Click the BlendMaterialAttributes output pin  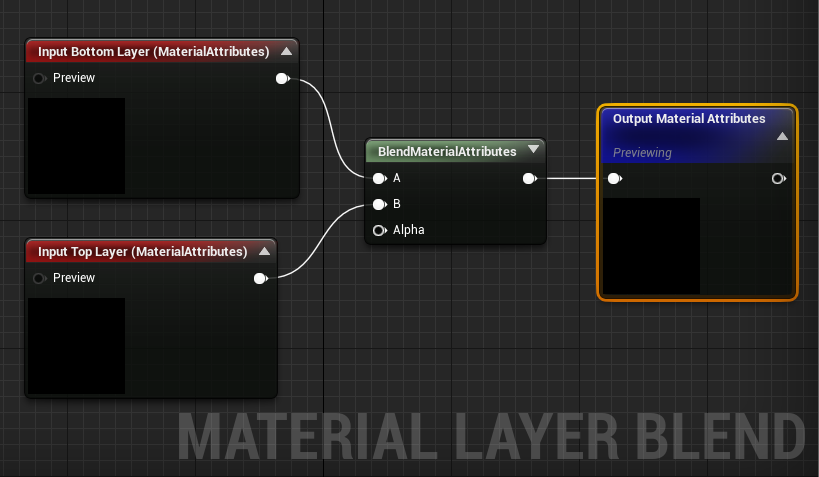pyautogui.click(x=530, y=179)
